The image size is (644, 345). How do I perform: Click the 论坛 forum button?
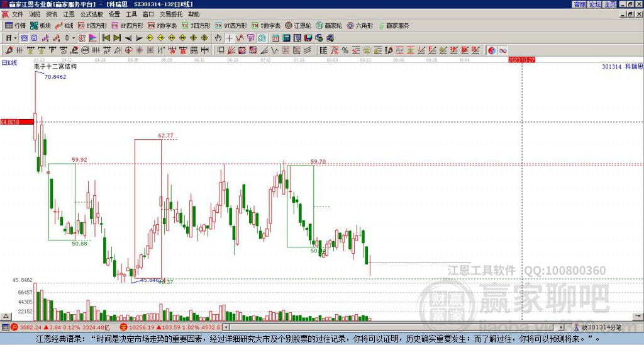point(595,4)
